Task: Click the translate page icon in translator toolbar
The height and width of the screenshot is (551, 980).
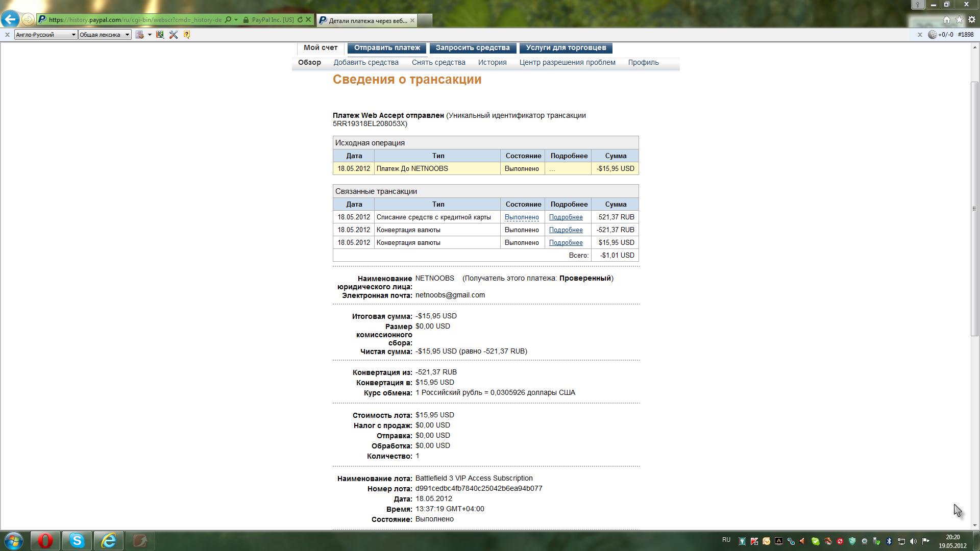Action: point(139,35)
